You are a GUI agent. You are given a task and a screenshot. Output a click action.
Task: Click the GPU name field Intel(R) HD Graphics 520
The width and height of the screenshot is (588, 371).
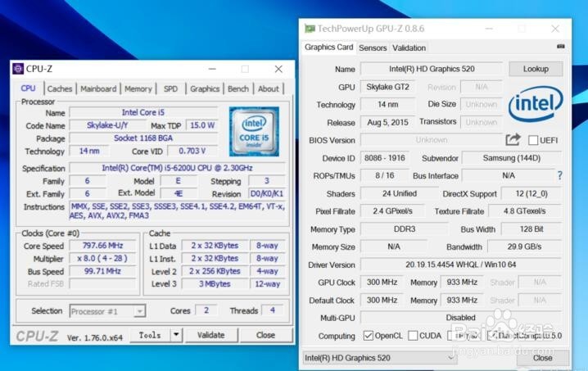(432, 69)
